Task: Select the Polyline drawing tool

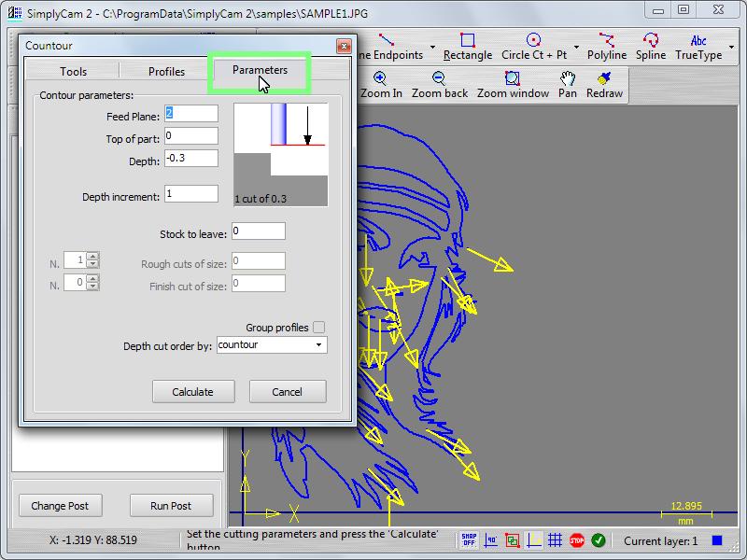Action: tap(606, 48)
